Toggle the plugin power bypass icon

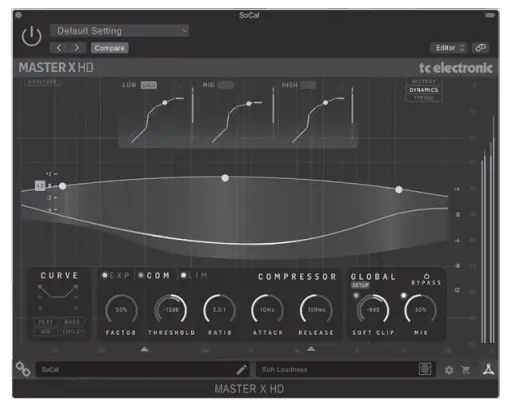32,36
